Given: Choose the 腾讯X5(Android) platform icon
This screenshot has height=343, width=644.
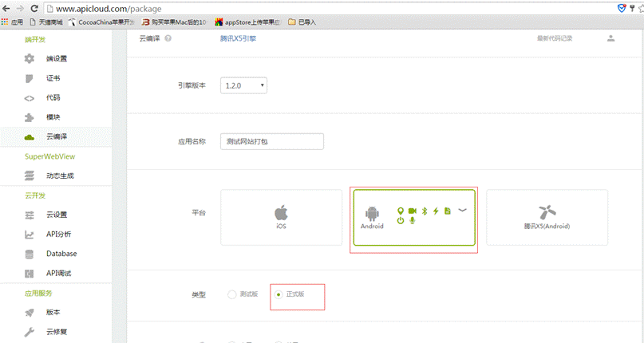Looking at the screenshot, I should coord(547,211).
